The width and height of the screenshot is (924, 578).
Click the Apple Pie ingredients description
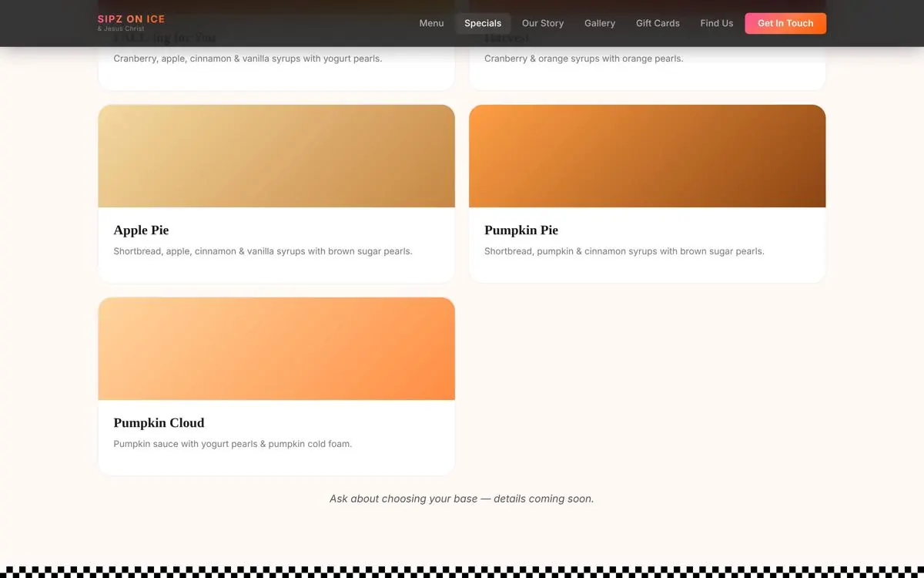(263, 251)
